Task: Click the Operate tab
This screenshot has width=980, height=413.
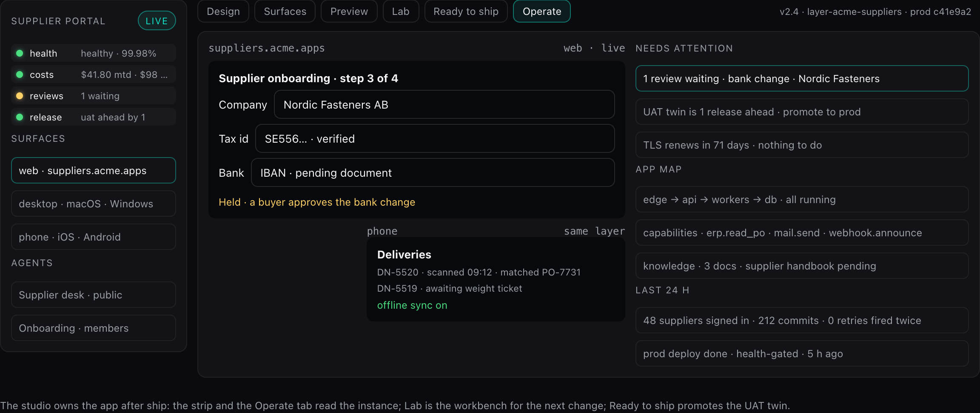Action: click(x=542, y=11)
